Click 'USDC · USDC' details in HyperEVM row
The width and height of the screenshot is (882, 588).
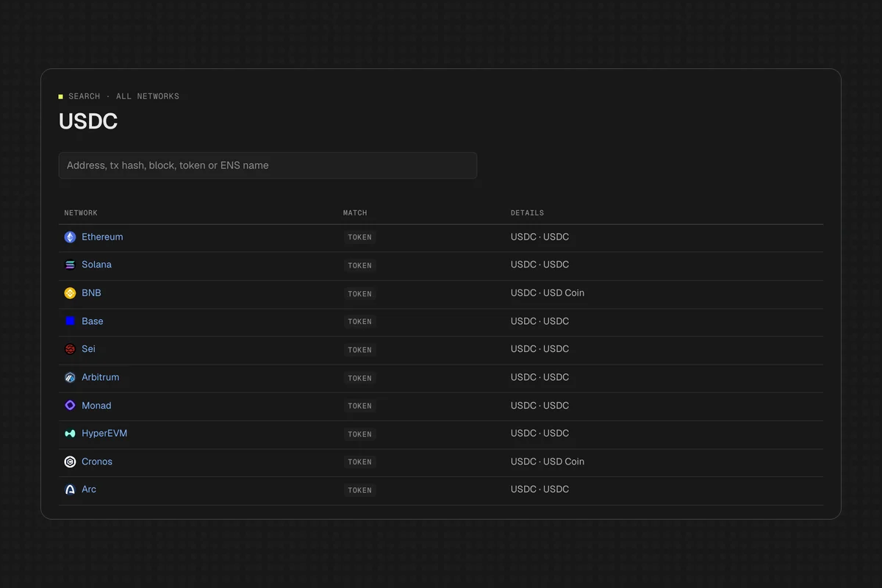click(540, 434)
